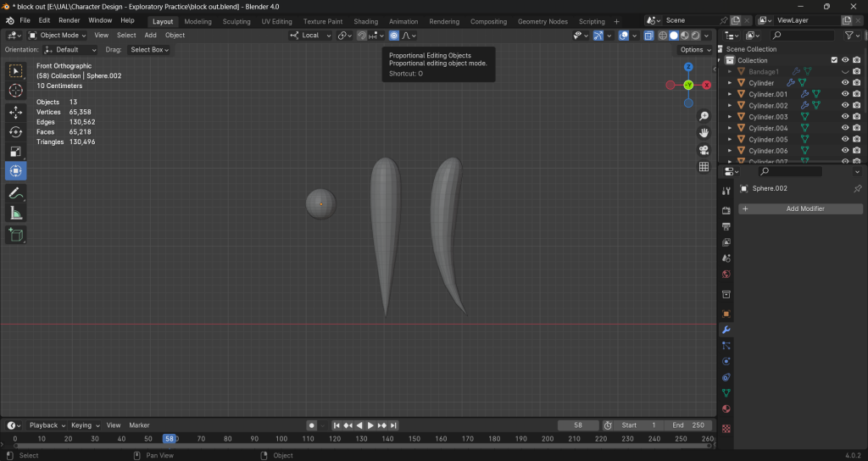The width and height of the screenshot is (868, 461).
Task: Expand Cylinder.002 in outliner
Action: tap(730, 105)
